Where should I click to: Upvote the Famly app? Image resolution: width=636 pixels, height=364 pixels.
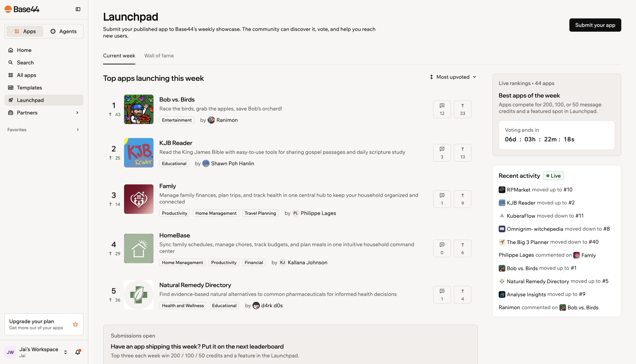tap(463, 199)
